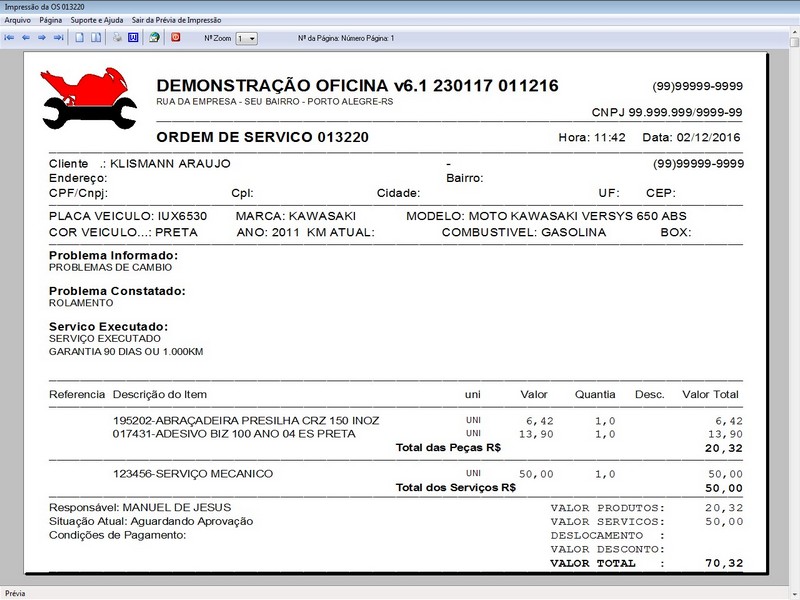Switch to two-page view

click(x=95, y=38)
